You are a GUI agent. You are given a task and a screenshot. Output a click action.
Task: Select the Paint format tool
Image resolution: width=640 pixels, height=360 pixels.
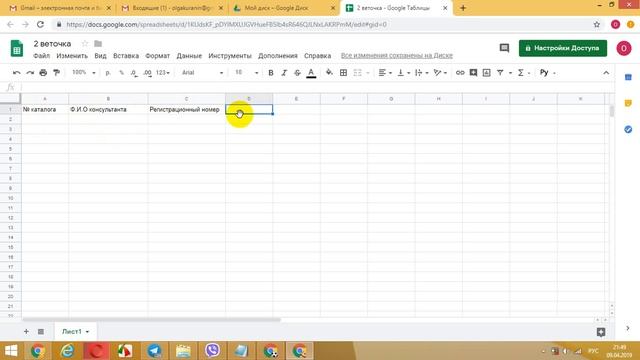[x=56, y=73]
